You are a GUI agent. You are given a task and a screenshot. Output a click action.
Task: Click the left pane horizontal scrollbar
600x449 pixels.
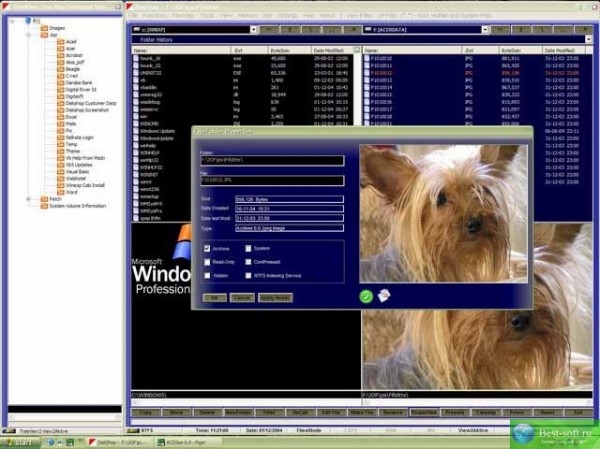246,402
